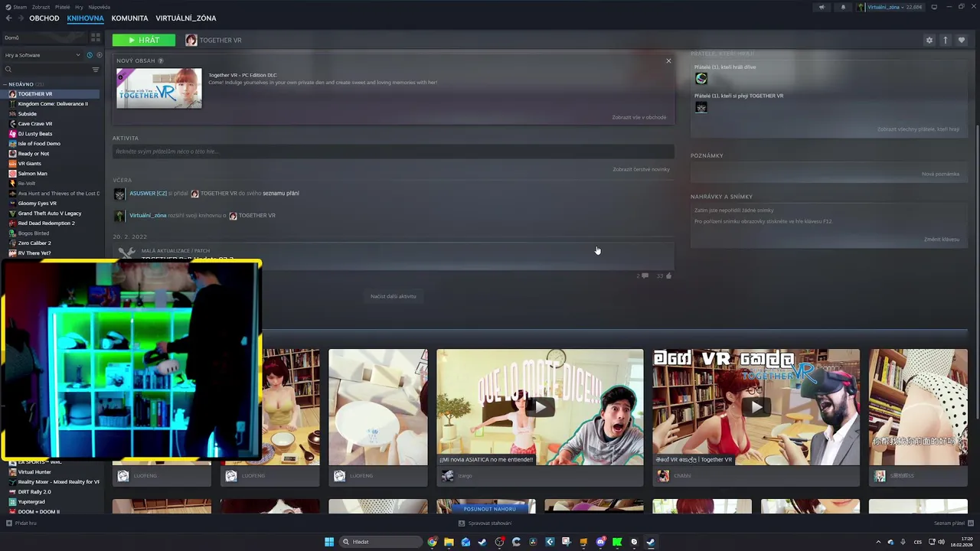Click the taskbar Hledat search box
The height and width of the screenshot is (551, 980).
pos(381,542)
